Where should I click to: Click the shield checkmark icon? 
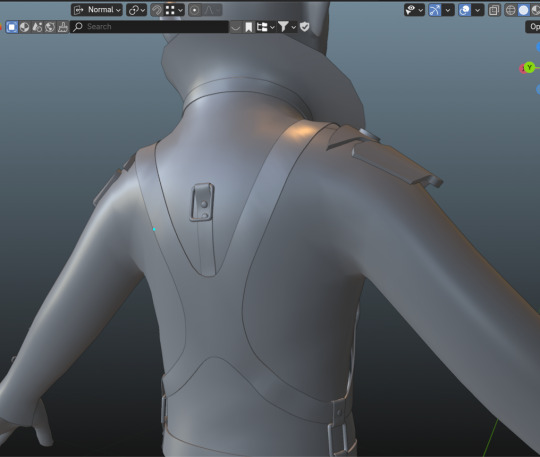(x=305, y=27)
